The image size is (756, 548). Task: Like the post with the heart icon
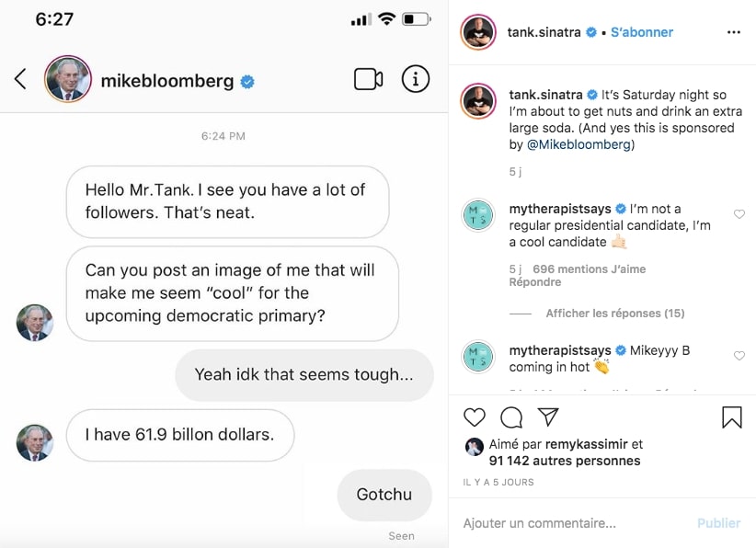pos(475,417)
